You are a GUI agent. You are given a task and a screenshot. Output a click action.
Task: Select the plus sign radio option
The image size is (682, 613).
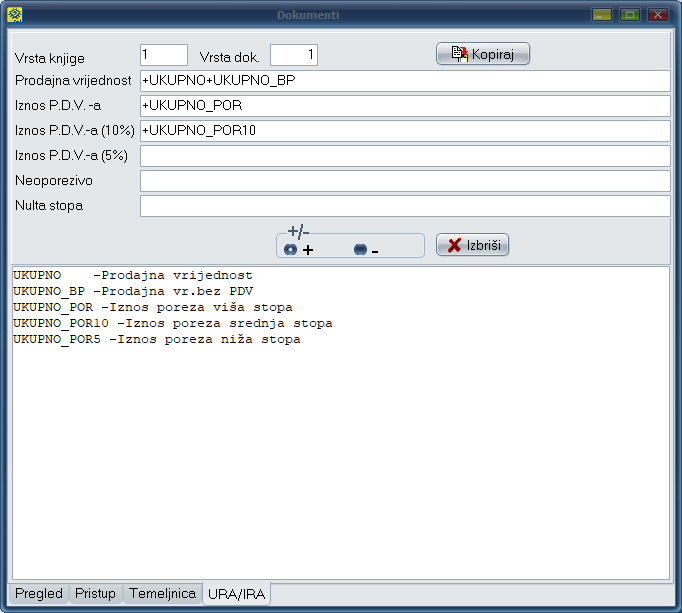click(x=291, y=250)
